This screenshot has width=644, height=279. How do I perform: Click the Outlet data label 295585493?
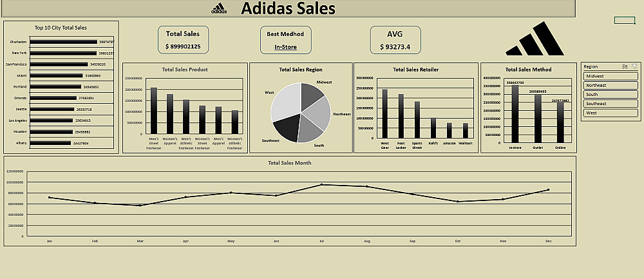538,91
